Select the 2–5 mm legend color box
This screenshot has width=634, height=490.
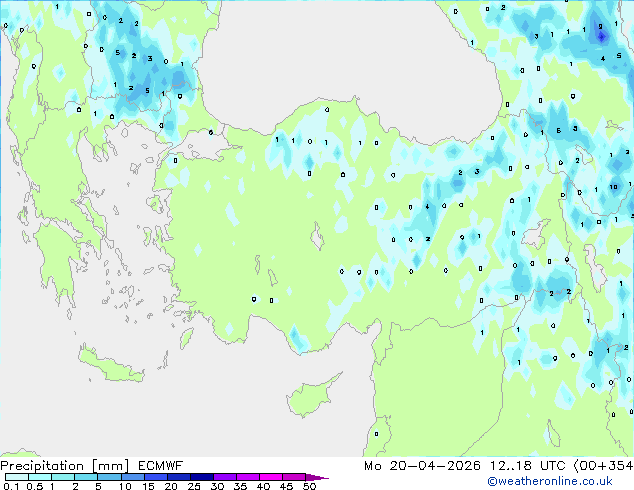tap(87, 477)
